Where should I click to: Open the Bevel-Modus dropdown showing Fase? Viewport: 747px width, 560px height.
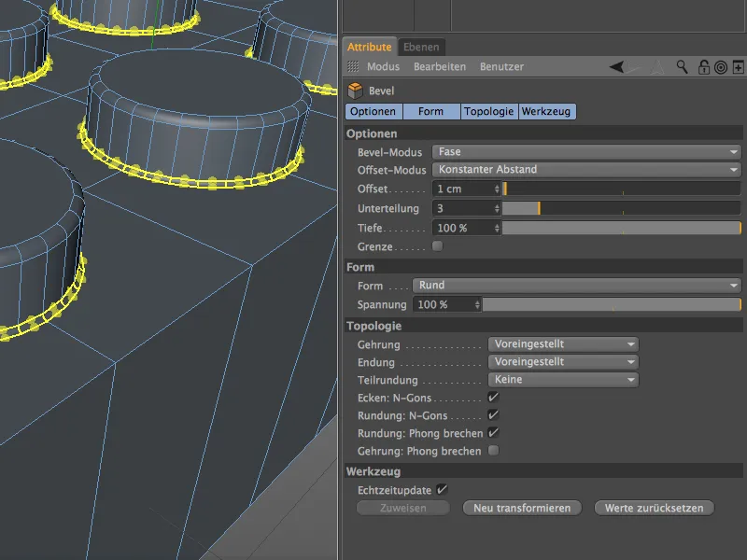click(x=586, y=152)
